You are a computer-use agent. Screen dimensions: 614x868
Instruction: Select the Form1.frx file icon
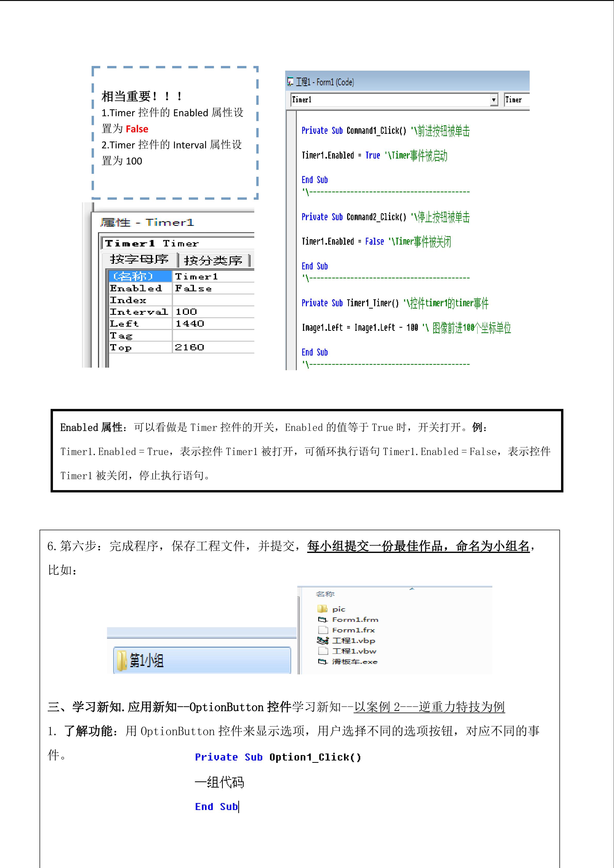pos(323,630)
